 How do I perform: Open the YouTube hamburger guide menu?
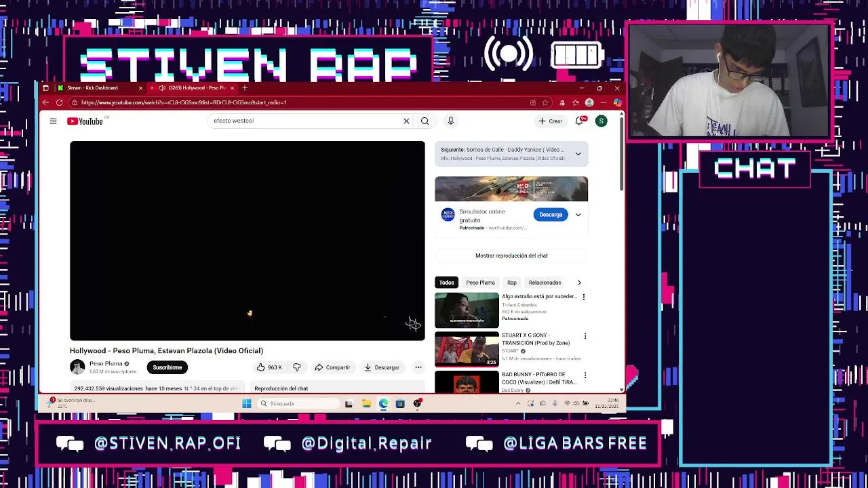tap(53, 121)
